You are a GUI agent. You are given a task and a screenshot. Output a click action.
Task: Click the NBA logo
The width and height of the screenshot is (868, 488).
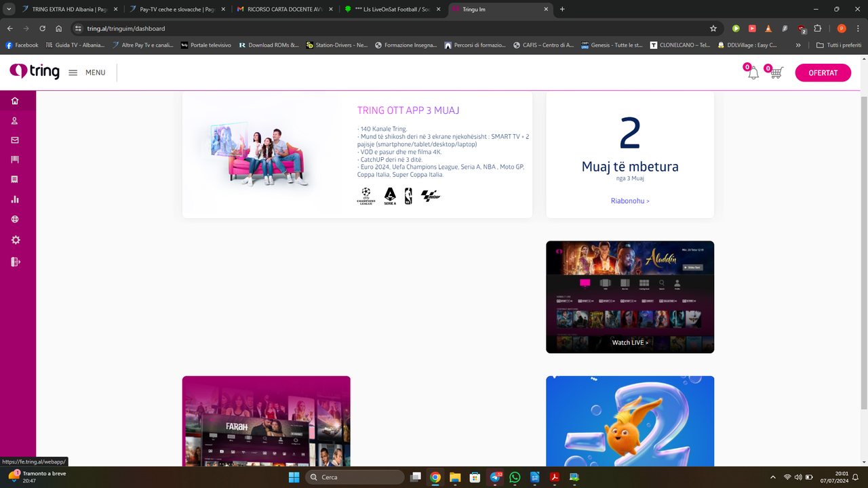click(x=408, y=196)
